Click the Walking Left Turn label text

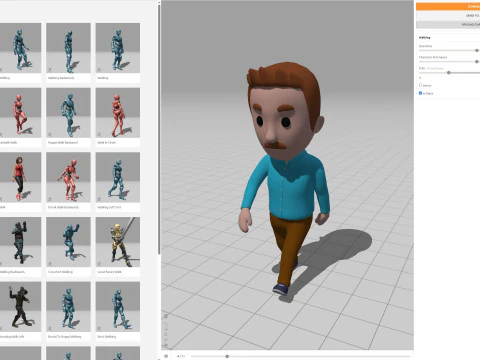[x=109, y=207]
